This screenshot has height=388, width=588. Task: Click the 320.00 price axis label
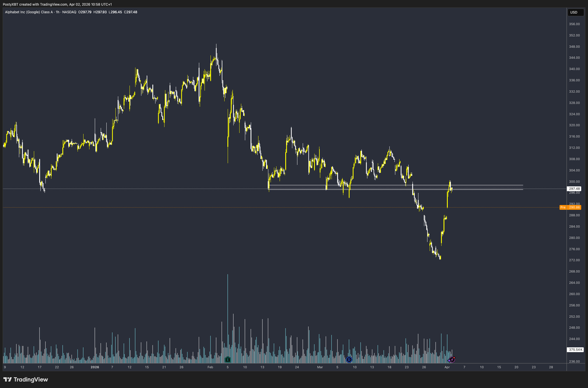click(574, 125)
